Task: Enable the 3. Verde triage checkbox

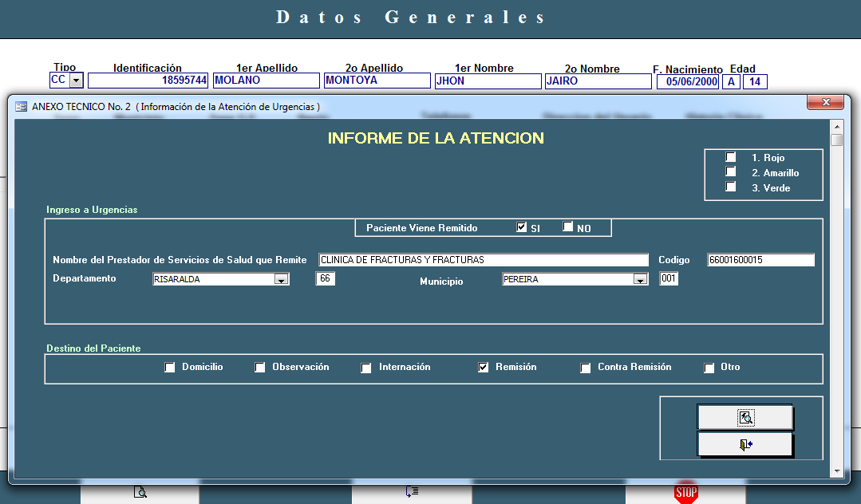Action: [x=730, y=187]
